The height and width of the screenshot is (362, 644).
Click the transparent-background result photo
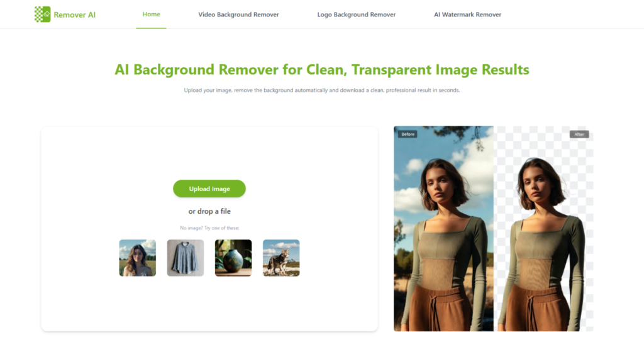[x=544, y=239]
